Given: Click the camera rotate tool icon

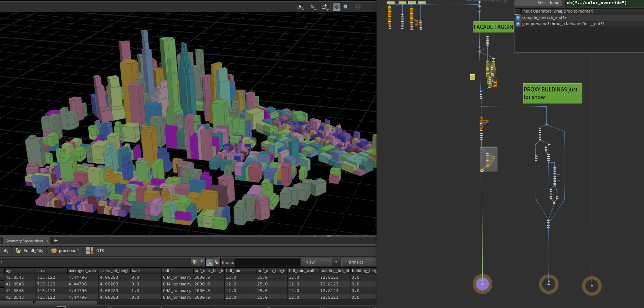Looking at the screenshot, I should [x=324, y=7].
